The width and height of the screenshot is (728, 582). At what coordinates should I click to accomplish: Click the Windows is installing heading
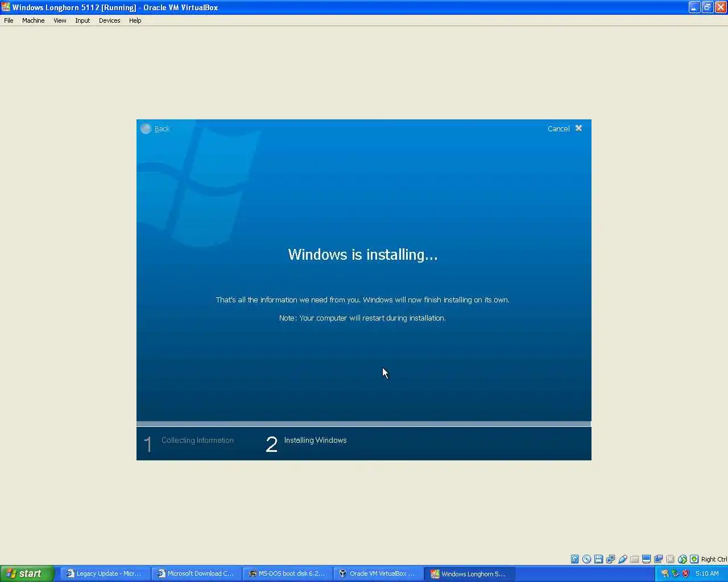tap(363, 255)
